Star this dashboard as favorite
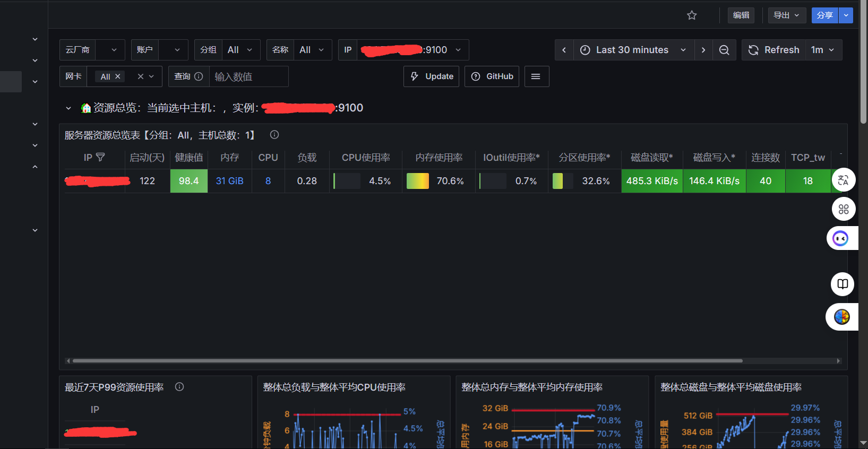This screenshot has width=868, height=449. point(692,15)
